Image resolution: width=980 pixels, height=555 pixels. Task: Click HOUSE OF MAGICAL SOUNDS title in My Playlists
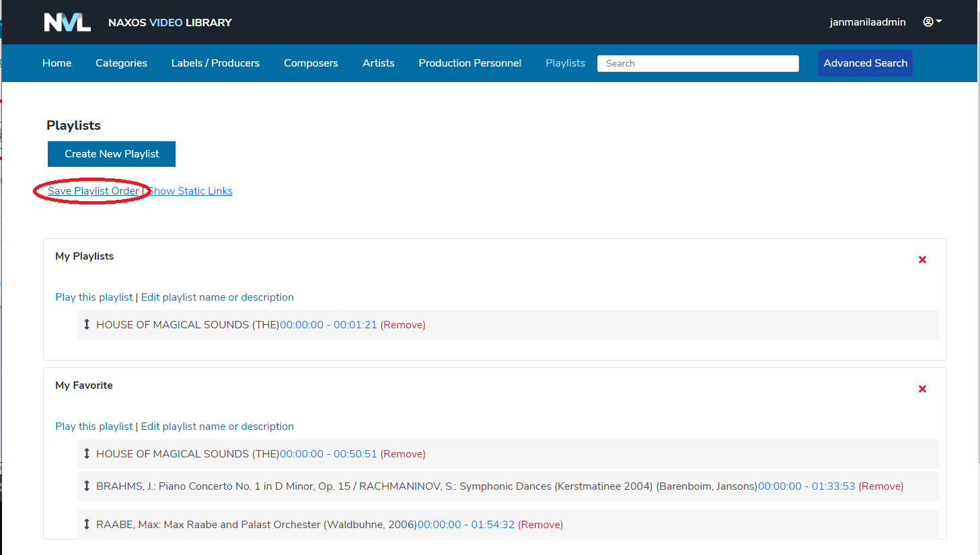tap(188, 325)
